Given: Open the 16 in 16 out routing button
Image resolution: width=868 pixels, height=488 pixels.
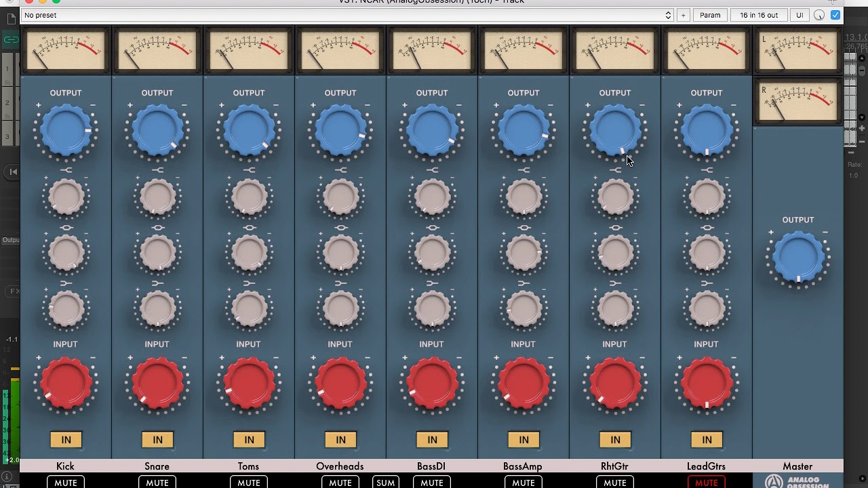Looking at the screenshot, I should point(759,15).
